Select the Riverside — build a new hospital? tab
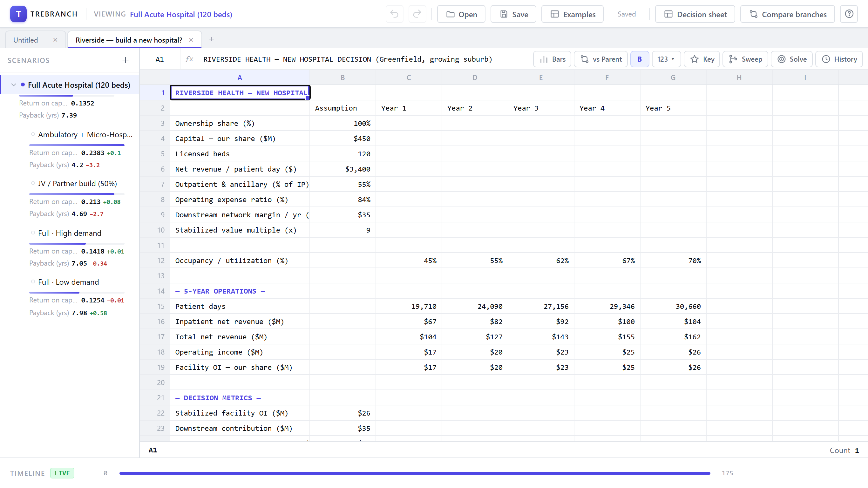Image resolution: width=868 pixels, height=488 pixels. [x=129, y=40]
